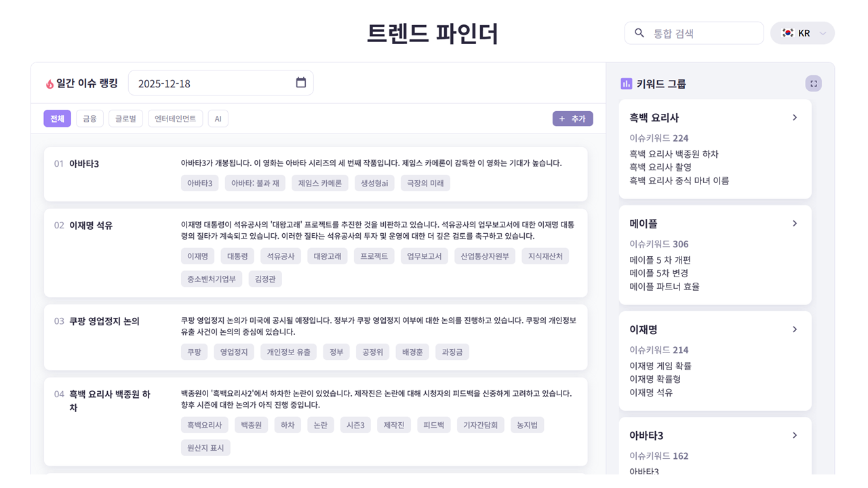The image size is (868, 488).
Task: Click the 통합 검색 input field
Action: coord(702,33)
